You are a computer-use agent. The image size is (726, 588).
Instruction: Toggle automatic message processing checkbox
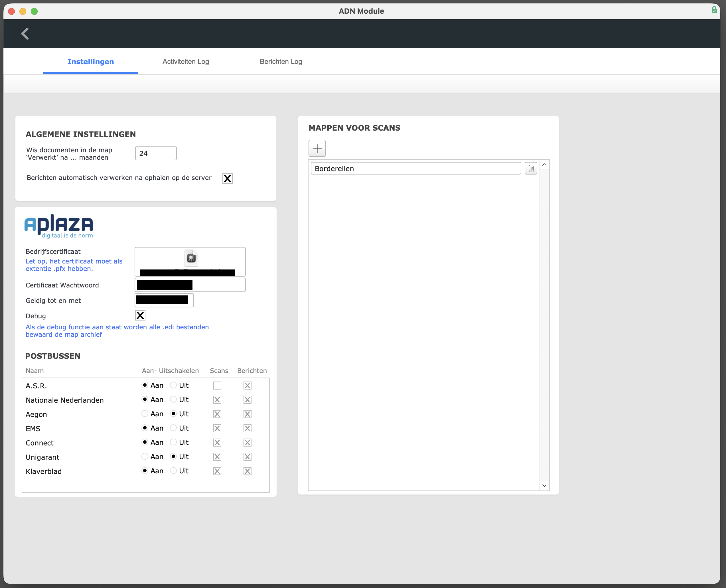228,179
